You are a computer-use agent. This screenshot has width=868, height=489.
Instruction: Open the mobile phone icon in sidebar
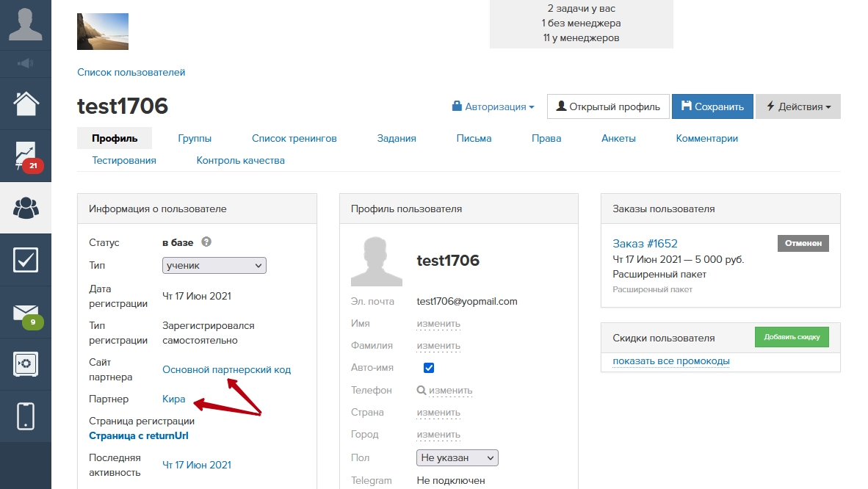(25, 416)
